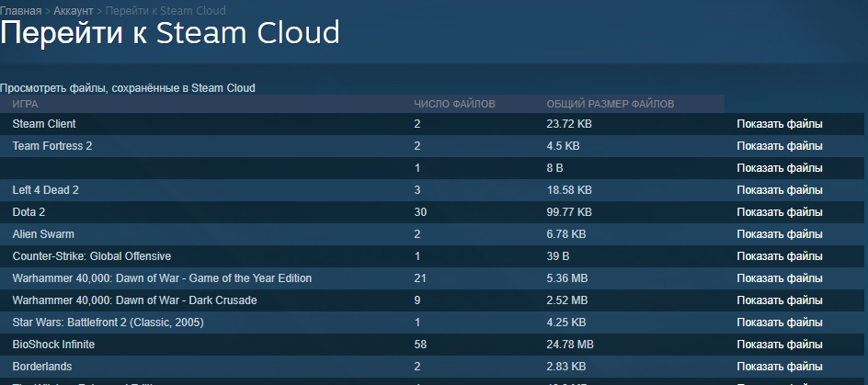Click the 18.58 KB size value
This screenshot has height=385, width=868.
[569, 190]
